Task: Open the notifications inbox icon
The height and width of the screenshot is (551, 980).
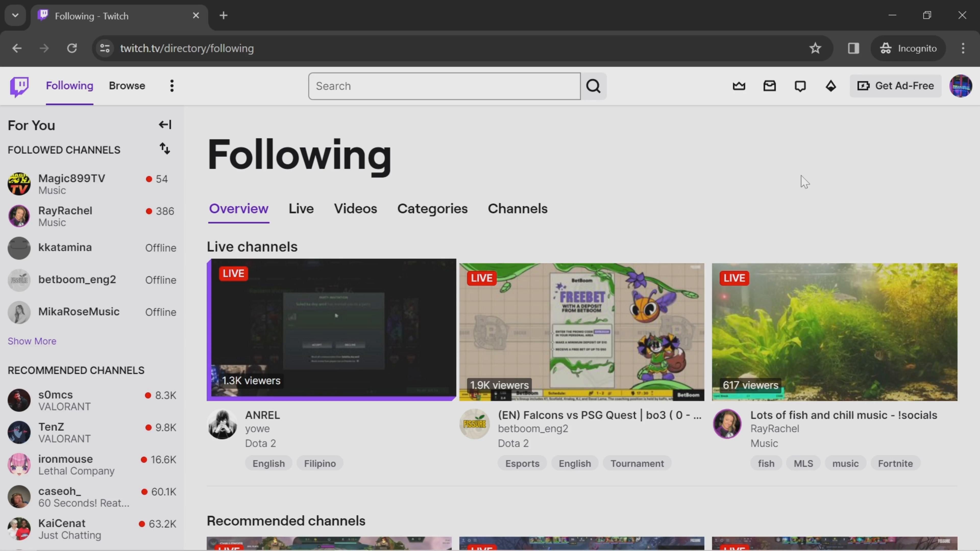Action: coord(769,86)
